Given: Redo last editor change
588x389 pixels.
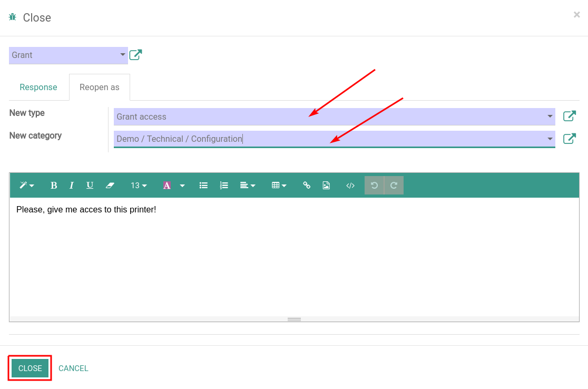Looking at the screenshot, I should point(394,186).
